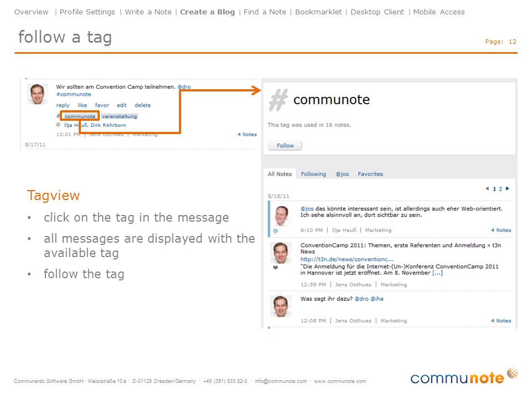Click the veranstaltung tag chip
Viewport: 532px width, 399px height.
(x=120, y=116)
